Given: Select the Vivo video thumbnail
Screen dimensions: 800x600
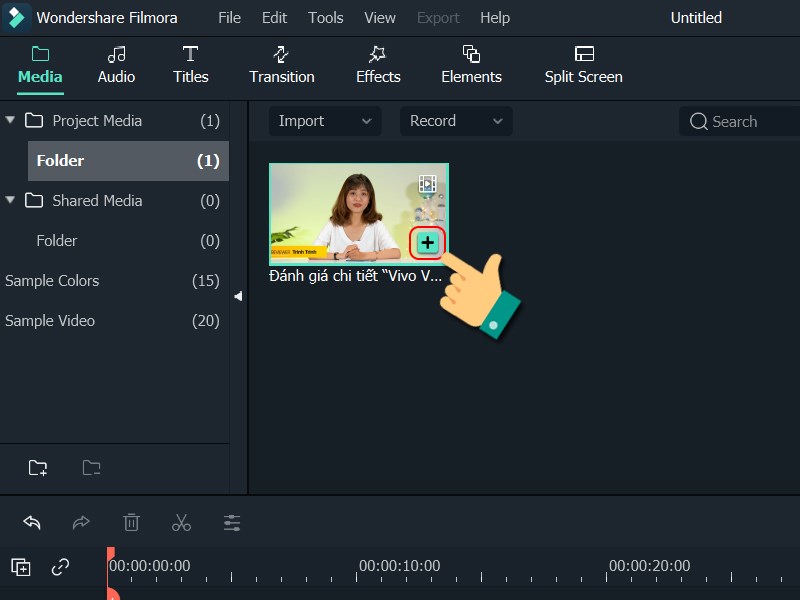Looking at the screenshot, I should click(x=357, y=210).
